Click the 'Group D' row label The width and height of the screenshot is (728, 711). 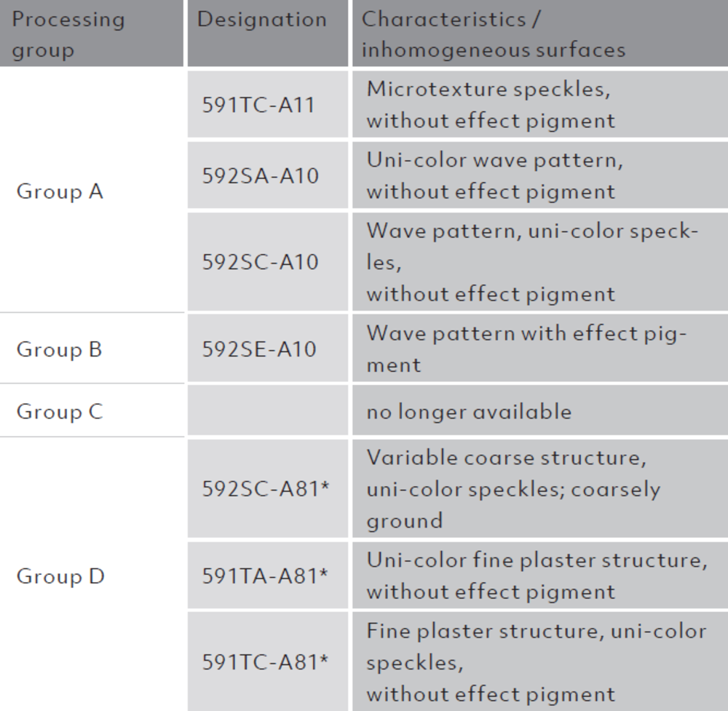pos(60,576)
